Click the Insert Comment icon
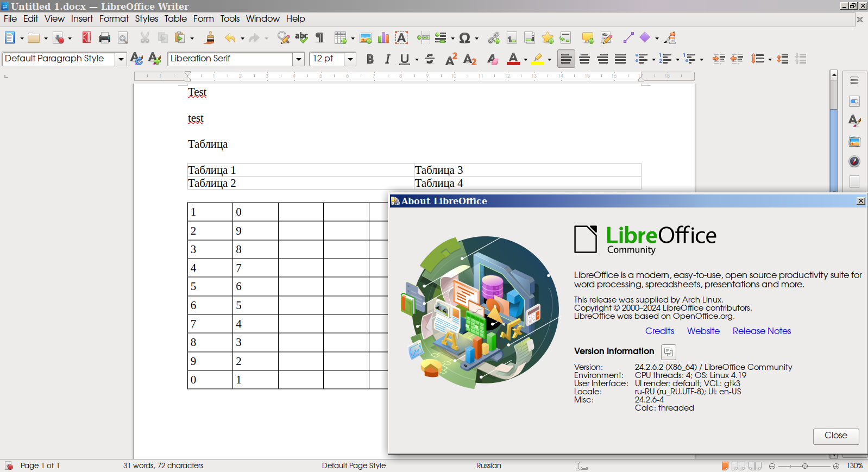Screen dimensions: 868x472 point(588,38)
